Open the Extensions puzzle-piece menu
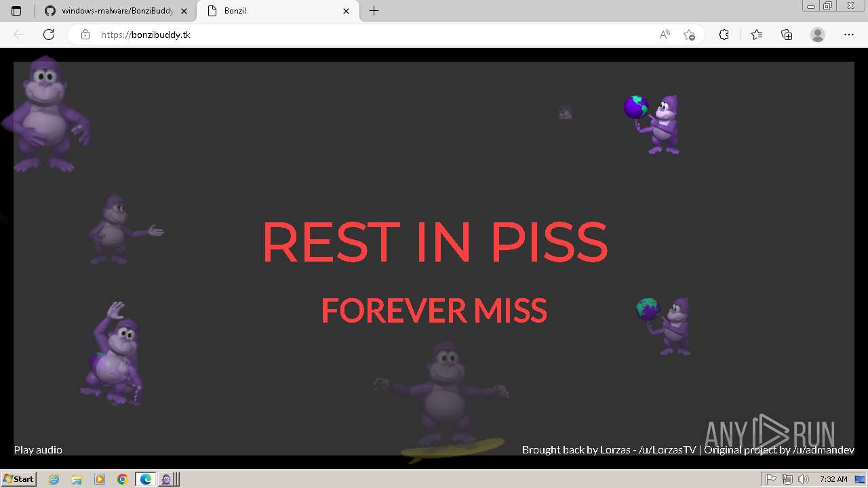 (x=724, y=35)
